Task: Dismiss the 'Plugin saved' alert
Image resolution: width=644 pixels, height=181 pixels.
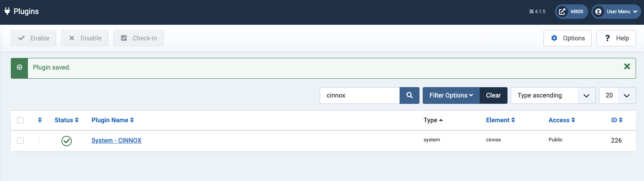Action: (627, 67)
